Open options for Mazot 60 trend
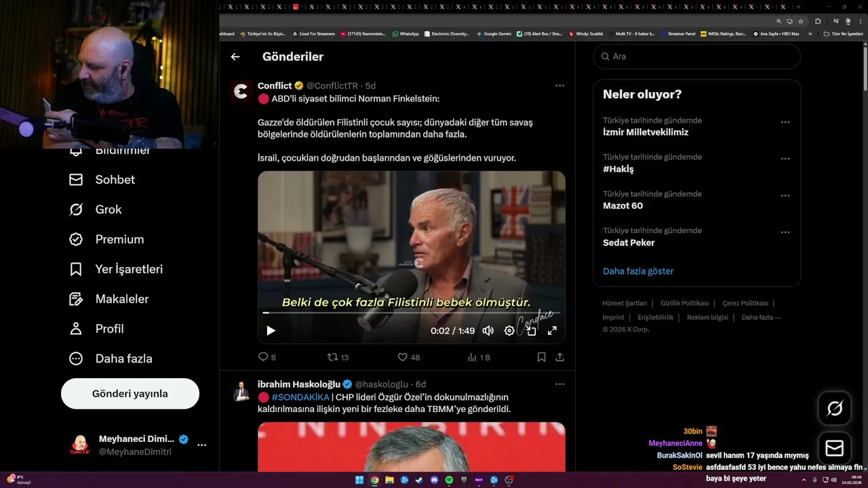Image resolution: width=868 pixels, height=488 pixels. [x=785, y=196]
